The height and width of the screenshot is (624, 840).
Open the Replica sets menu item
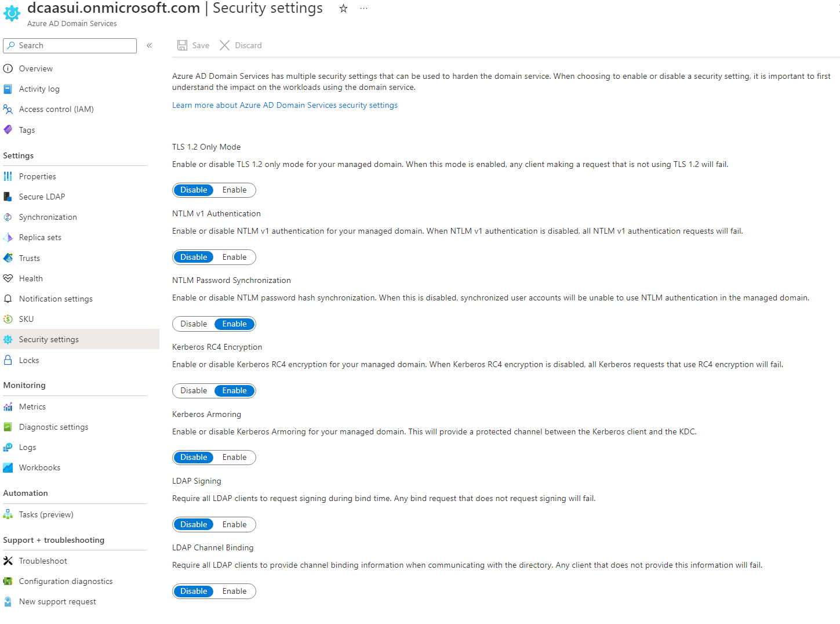coord(40,237)
